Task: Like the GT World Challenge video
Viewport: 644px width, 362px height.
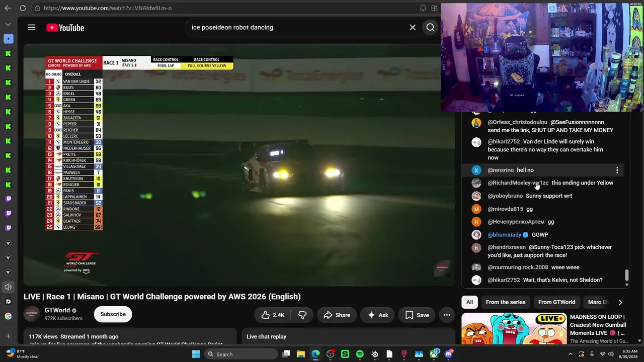Action: click(x=273, y=315)
